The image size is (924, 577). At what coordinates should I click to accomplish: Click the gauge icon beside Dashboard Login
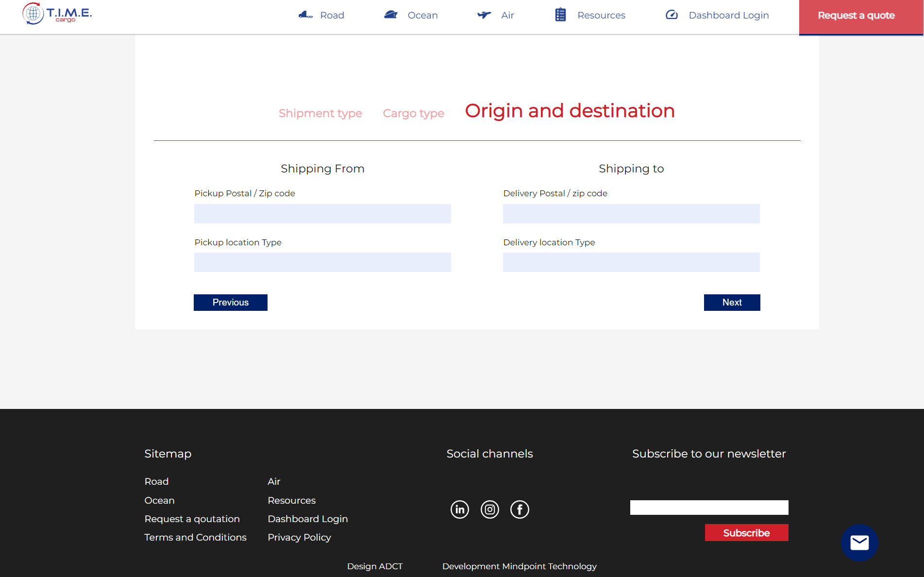coord(672,15)
